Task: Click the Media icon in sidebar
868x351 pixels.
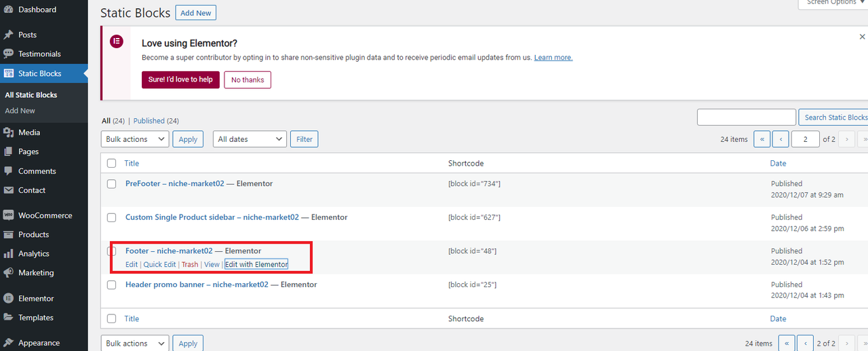Action: coord(8,132)
